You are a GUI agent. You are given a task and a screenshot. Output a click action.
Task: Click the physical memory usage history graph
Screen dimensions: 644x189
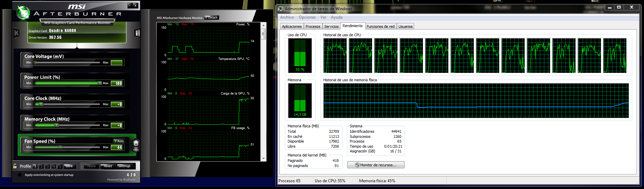click(x=476, y=101)
